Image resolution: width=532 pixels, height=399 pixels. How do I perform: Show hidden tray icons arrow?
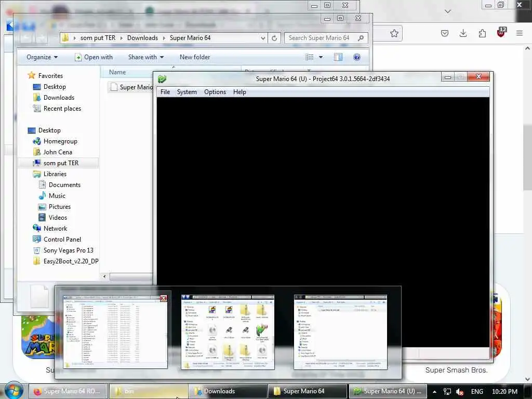(434, 392)
